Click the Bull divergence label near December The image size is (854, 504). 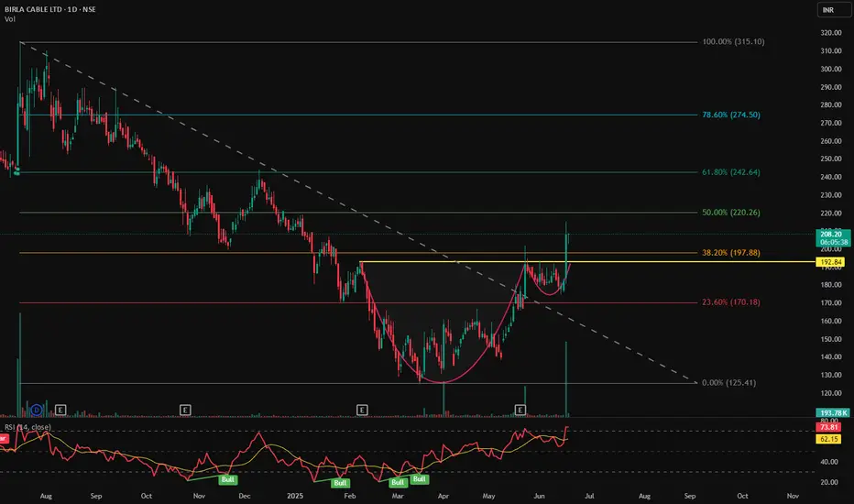[x=227, y=479]
